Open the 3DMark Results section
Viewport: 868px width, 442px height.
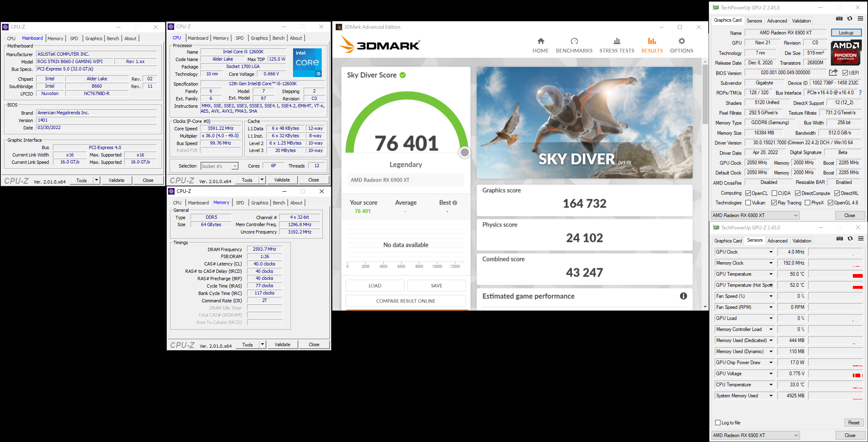coord(652,45)
